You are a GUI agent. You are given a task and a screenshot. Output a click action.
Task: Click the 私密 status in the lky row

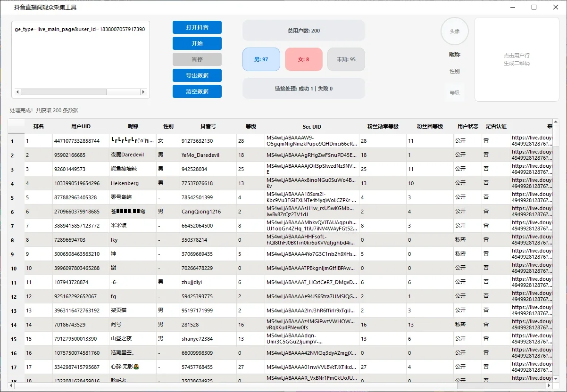click(467, 240)
